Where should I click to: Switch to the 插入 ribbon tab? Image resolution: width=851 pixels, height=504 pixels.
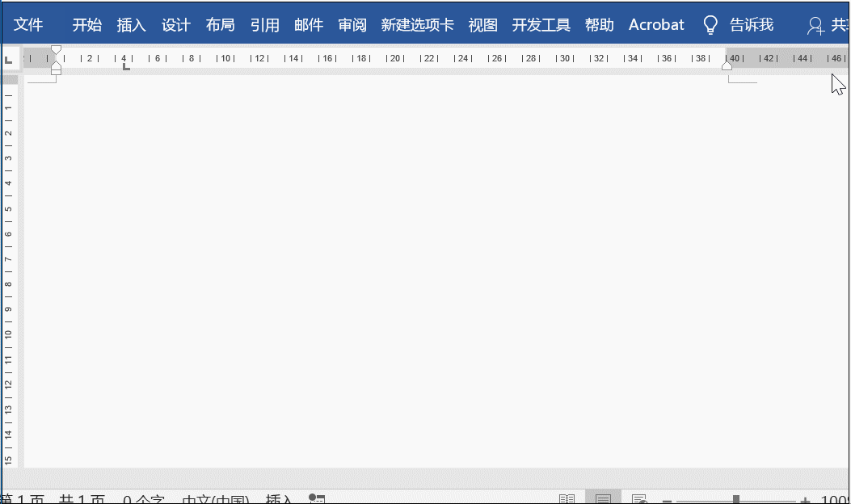pos(131,25)
